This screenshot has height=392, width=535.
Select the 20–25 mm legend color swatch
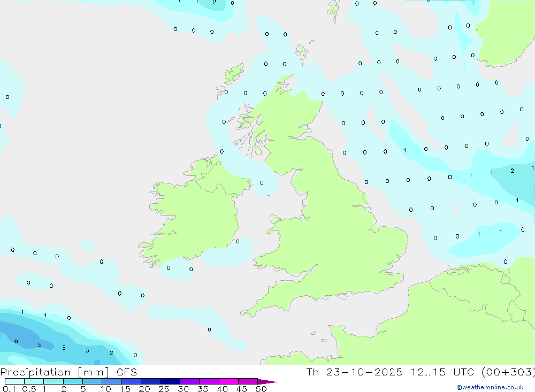[150, 381]
